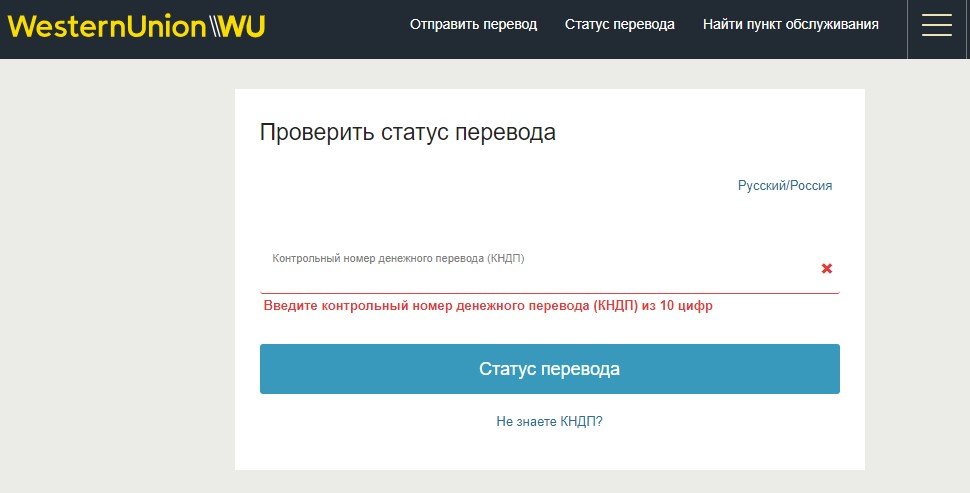Click the vertical divider beside the hamburger menu
Screen dimensions: 970x493
pyautogui.click(x=907, y=28)
